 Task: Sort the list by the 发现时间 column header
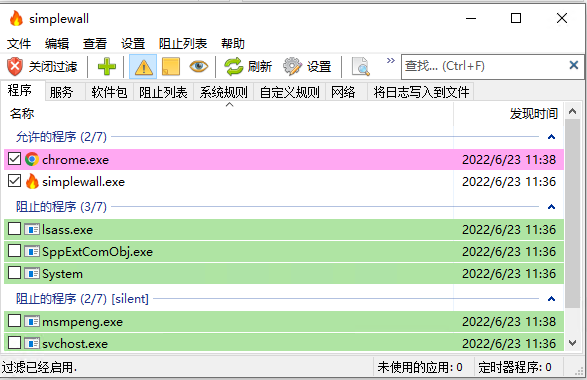tap(533, 113)
